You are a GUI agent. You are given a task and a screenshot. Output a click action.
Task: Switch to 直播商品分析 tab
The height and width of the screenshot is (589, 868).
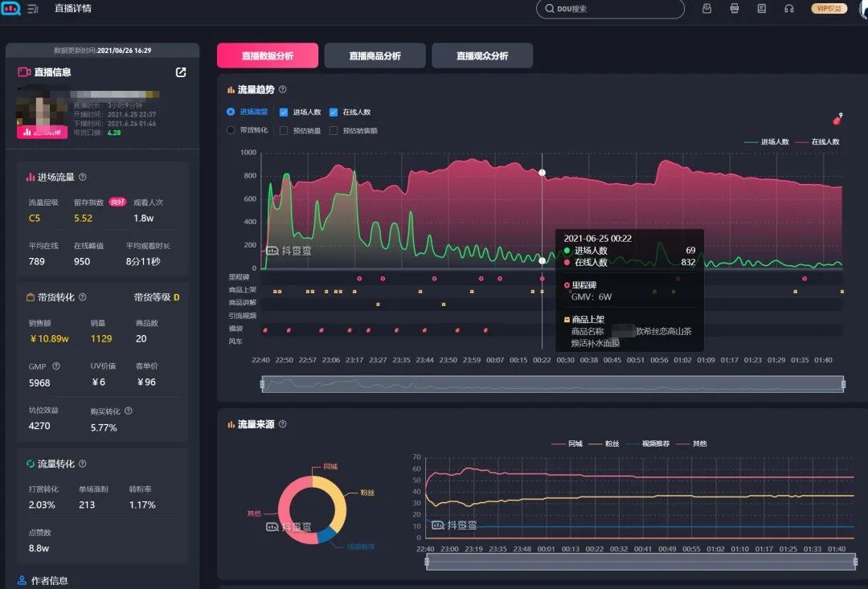[x=375, y=55]
